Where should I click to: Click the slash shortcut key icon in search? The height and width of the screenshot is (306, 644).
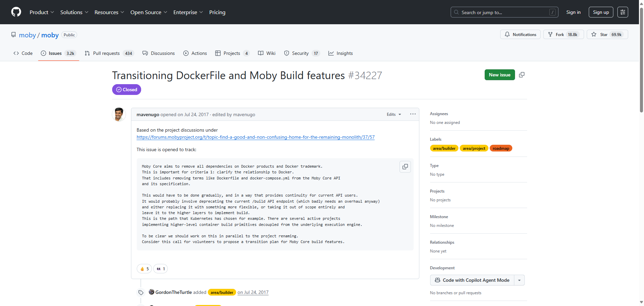pos(552,12)
